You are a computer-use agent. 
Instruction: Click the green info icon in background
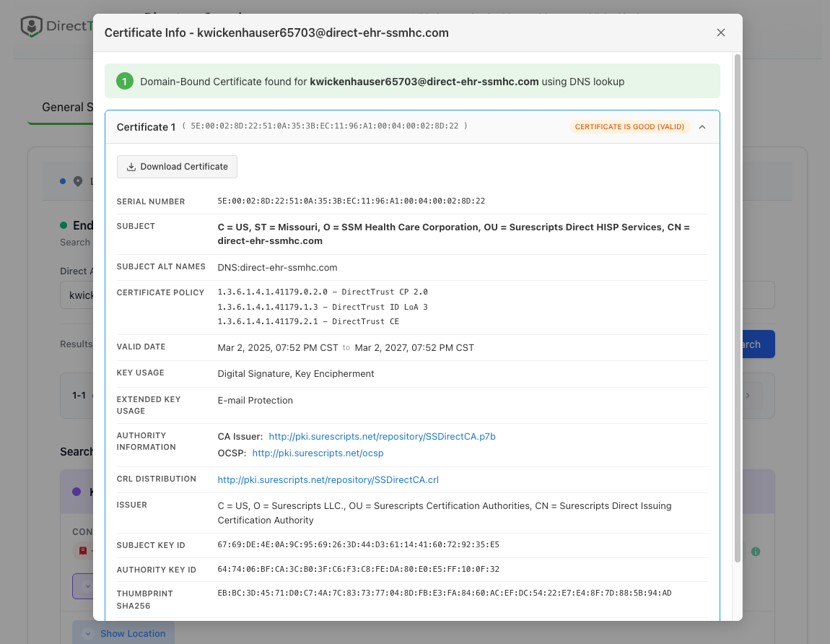tap(756, 552)
